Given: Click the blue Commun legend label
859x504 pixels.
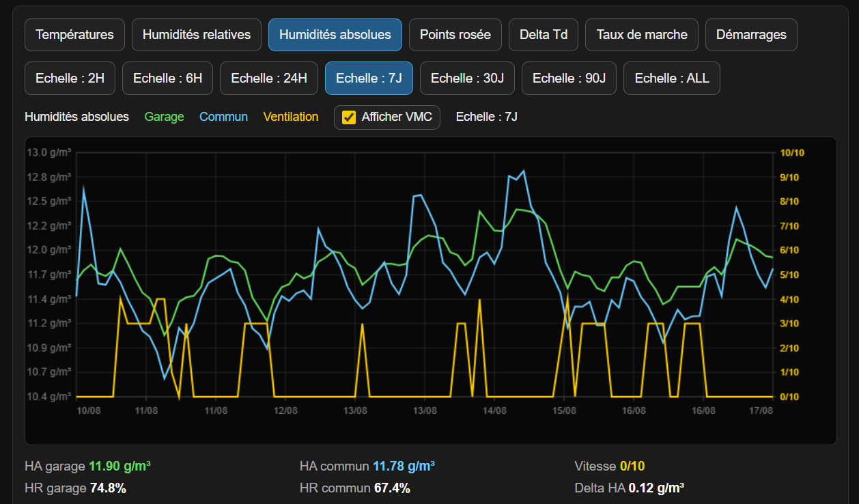Looking at the screenshot, I should pos(224,117).
